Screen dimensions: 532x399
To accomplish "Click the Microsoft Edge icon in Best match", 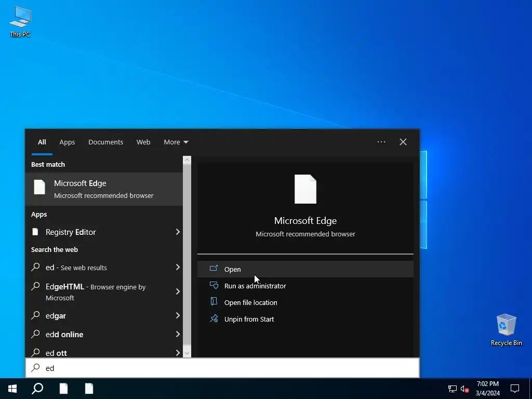I will point(39,187).
